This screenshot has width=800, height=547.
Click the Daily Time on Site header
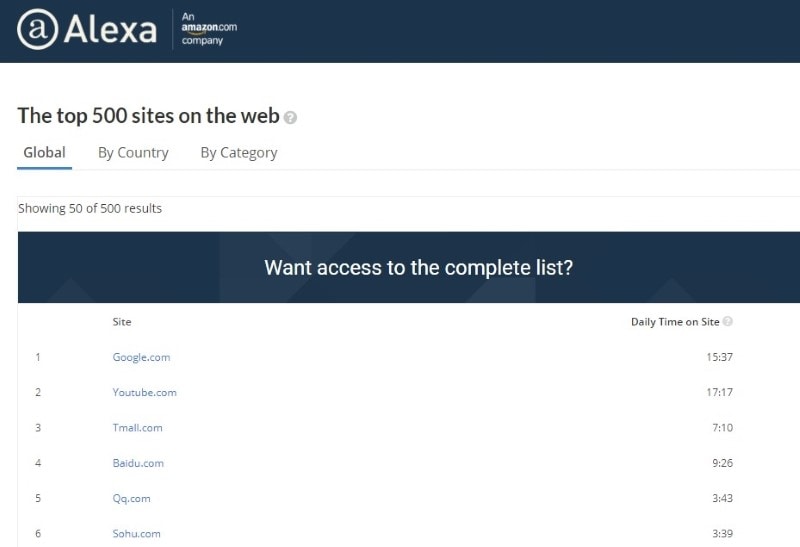(x=674, y=322)
